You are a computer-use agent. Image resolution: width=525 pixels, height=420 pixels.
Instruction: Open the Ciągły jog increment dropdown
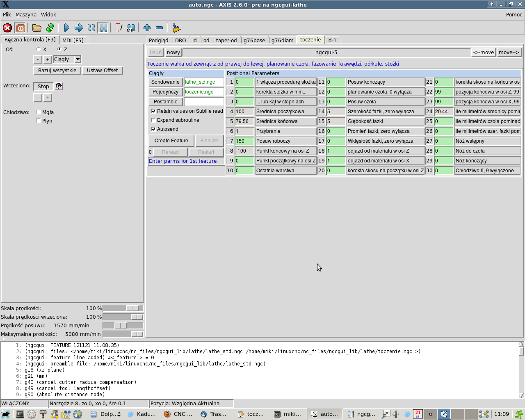(78, 59)
